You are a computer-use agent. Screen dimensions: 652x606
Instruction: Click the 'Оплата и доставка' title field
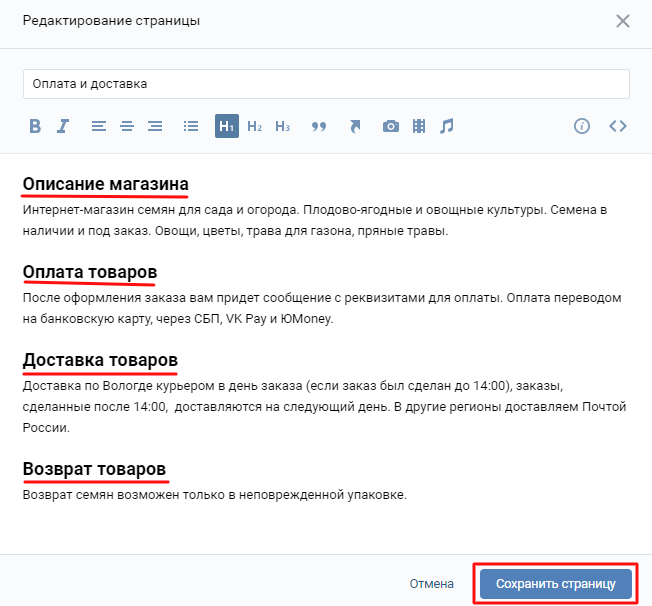point(326,84)
